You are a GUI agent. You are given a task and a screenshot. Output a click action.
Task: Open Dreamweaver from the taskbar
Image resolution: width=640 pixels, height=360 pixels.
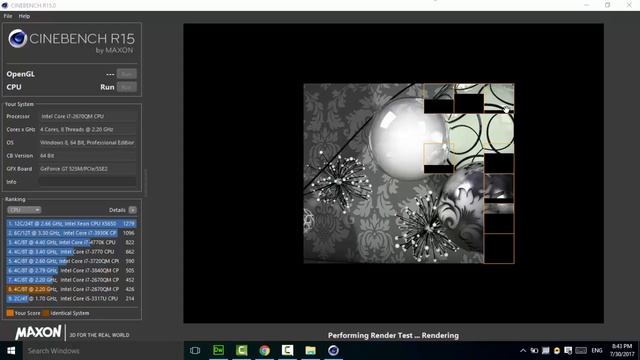click(x=219, y=351)
